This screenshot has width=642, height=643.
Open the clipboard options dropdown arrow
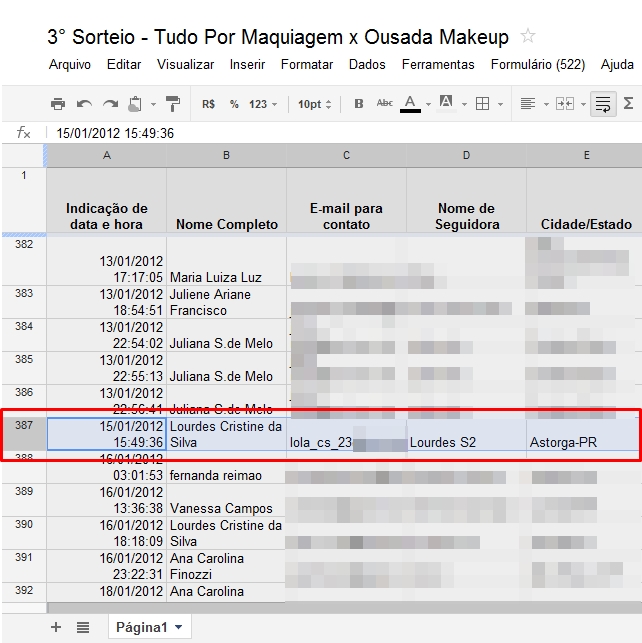153,105
